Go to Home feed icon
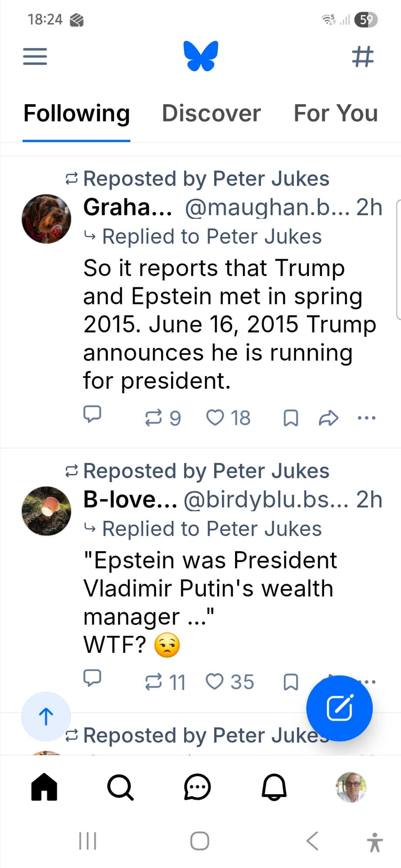 coord(44,787)
